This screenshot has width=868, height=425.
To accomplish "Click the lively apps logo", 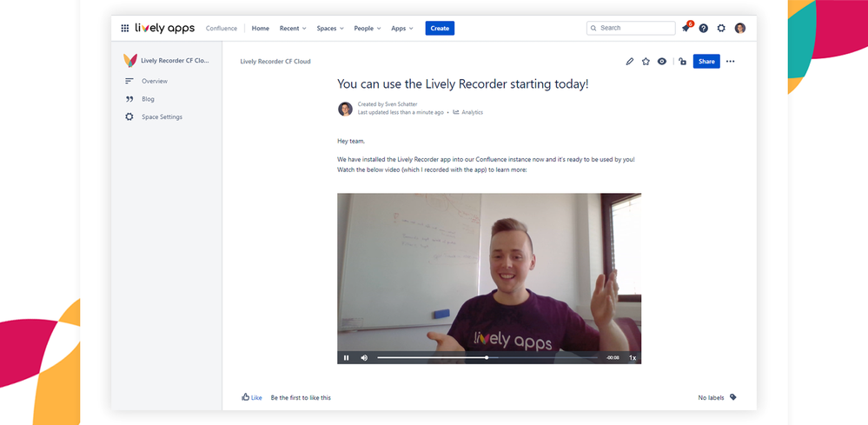I will click(165, 28).
